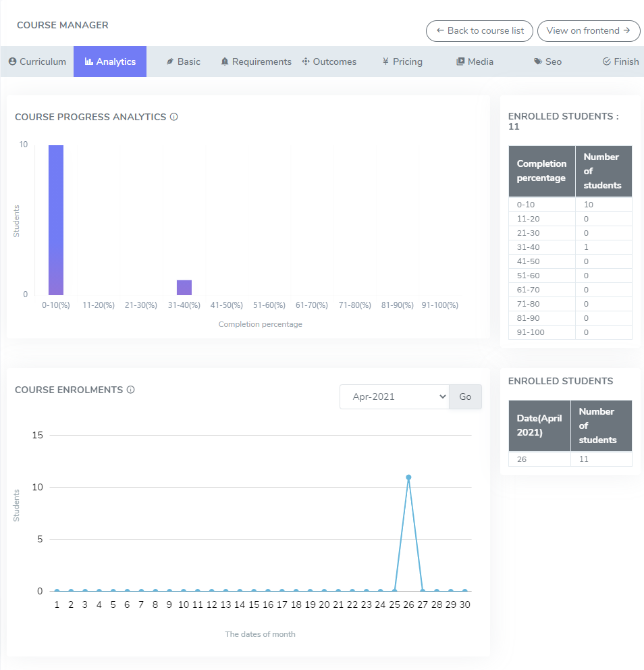The height and width of the screenshot is (670, 644).
Task: Open View on frontend
Action: pyautogui.click(x=588, y=30)
